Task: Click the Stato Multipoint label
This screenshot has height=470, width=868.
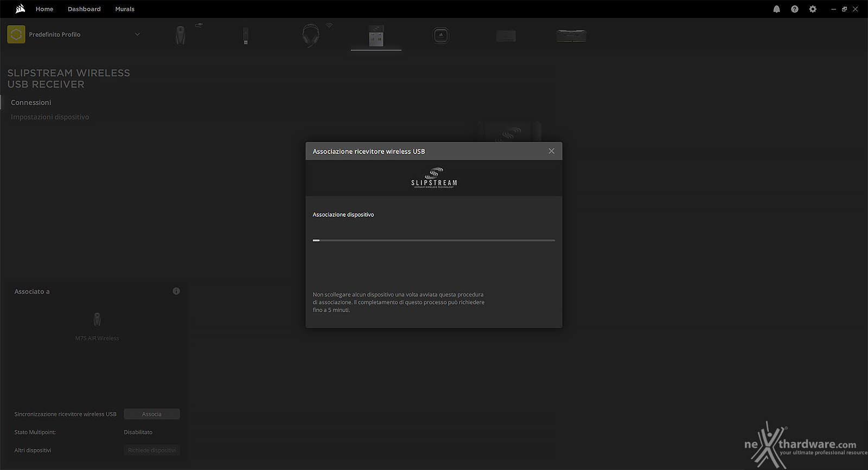Action: 35,432
